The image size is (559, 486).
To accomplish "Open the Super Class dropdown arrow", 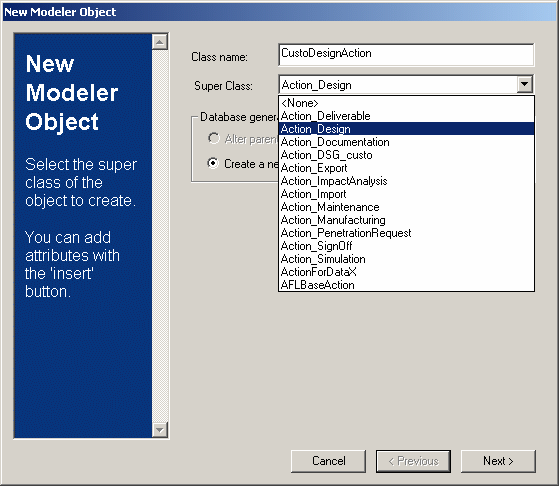I will point(525,85).
